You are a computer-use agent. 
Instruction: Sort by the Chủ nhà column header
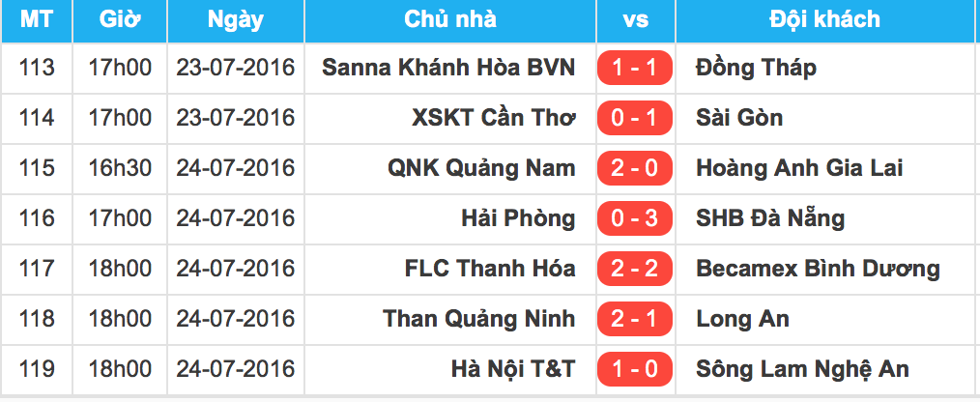450,19
